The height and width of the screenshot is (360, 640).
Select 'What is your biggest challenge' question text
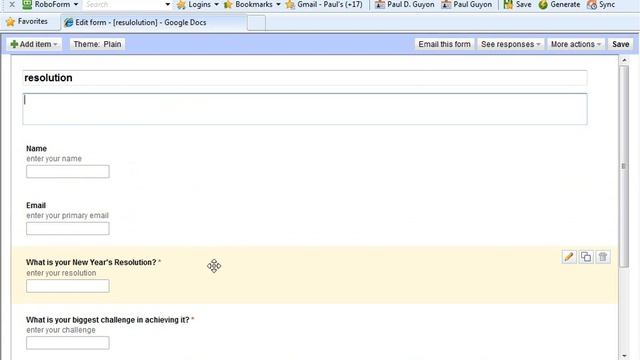point(108,320)
